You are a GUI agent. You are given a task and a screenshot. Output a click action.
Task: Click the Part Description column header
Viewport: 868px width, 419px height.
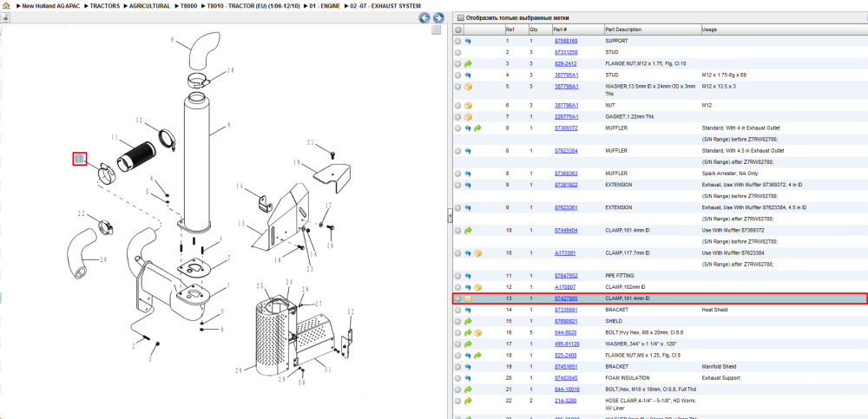pos(652,29)
